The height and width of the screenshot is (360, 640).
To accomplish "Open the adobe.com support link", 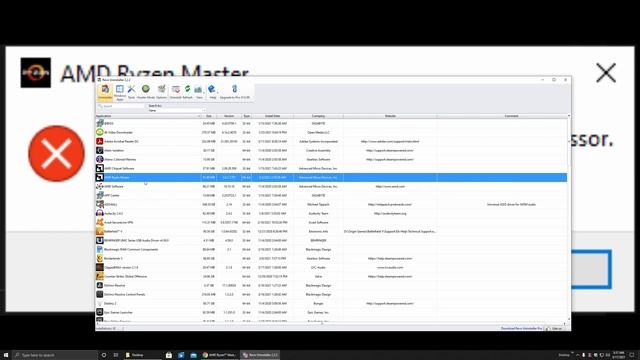I will (390, 142).
